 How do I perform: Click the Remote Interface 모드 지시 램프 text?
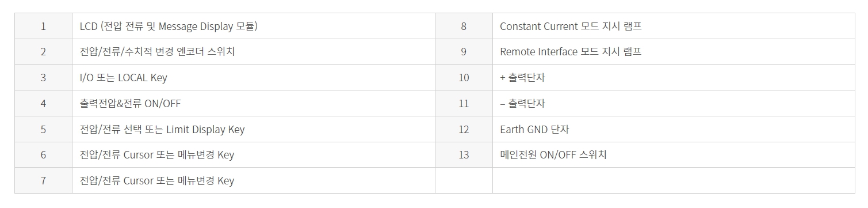point(571,52)
